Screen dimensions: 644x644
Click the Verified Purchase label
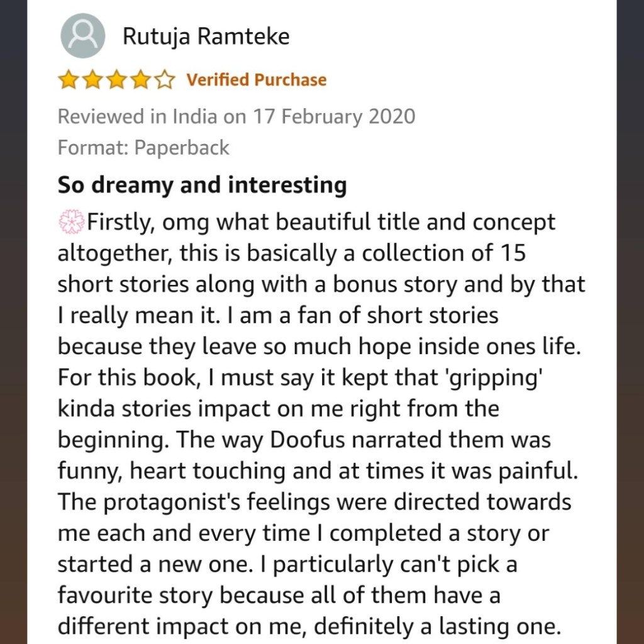pyautogui.click(x=257, y=80)
